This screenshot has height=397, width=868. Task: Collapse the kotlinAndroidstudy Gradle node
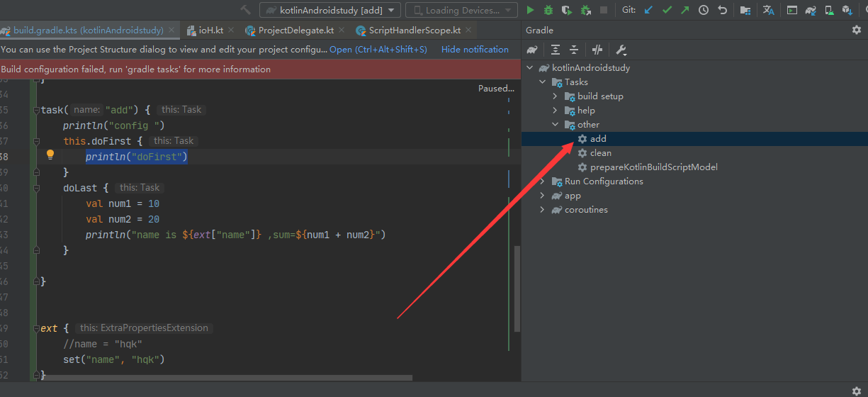[x=530, y=68]
